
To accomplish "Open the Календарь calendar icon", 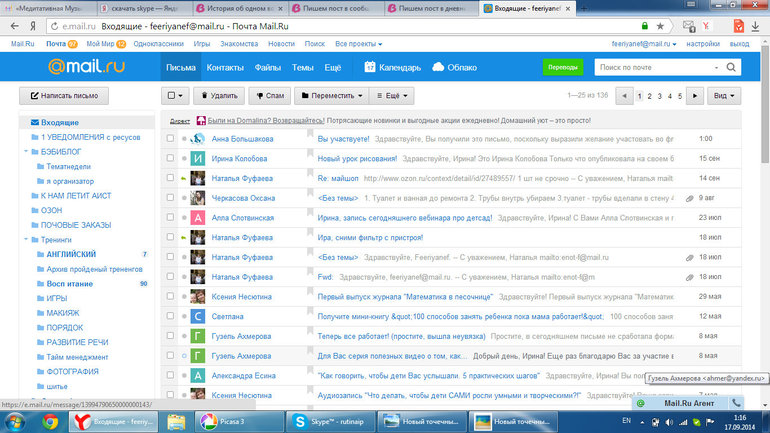I will [x=371, y=67].
